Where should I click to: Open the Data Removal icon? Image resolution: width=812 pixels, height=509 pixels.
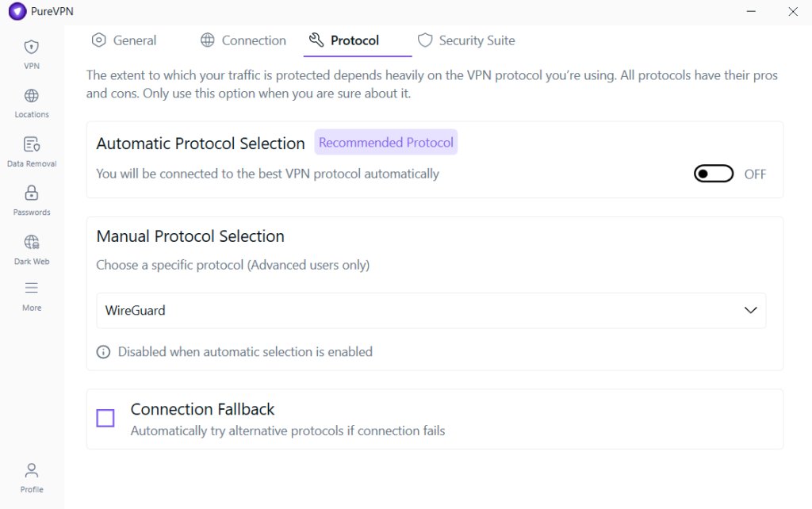(32, 144)
